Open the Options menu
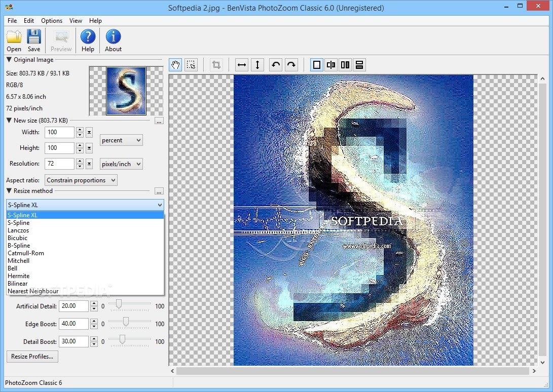 point(52,20)
